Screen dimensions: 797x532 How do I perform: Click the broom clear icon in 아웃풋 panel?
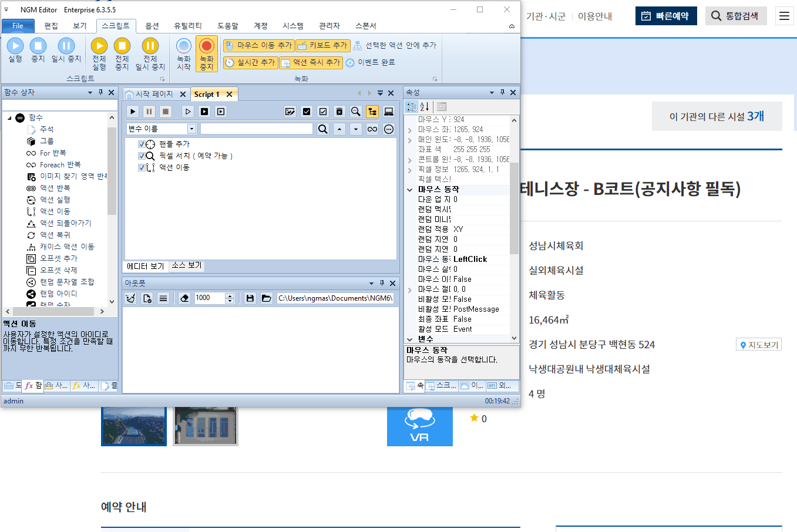coord(130,298)
